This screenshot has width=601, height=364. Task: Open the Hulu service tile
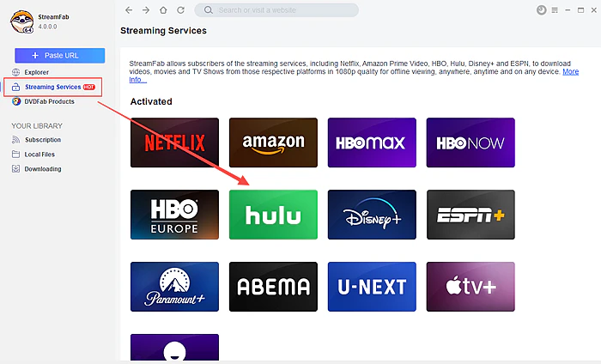(273, 215)
